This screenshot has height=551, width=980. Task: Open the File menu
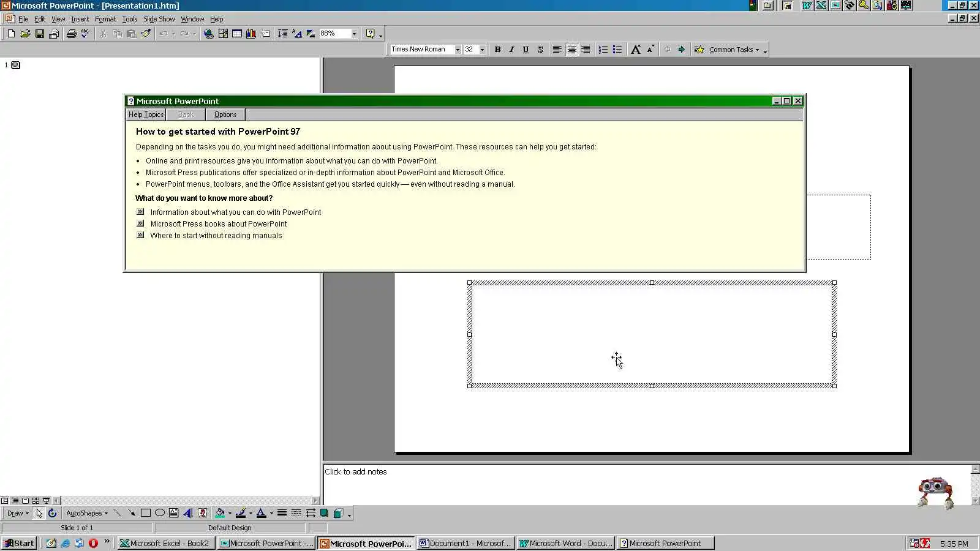pyautogui.click(x=23, y=19)
